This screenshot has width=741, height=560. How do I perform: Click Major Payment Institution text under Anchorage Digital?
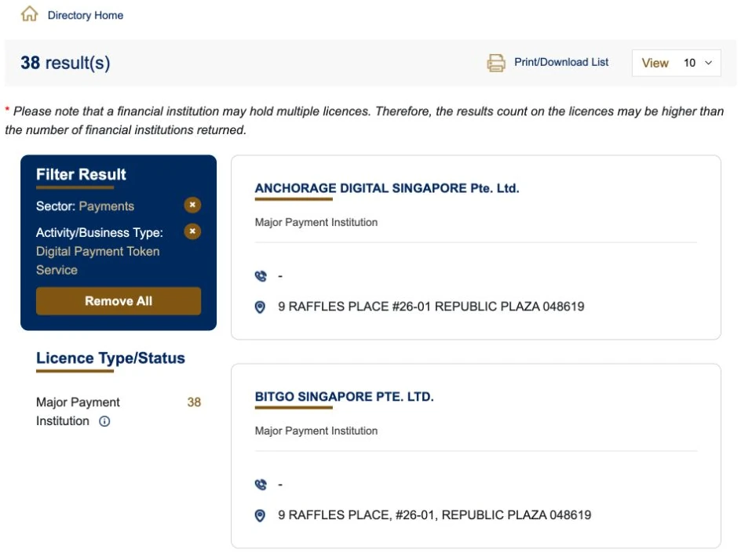316,223
